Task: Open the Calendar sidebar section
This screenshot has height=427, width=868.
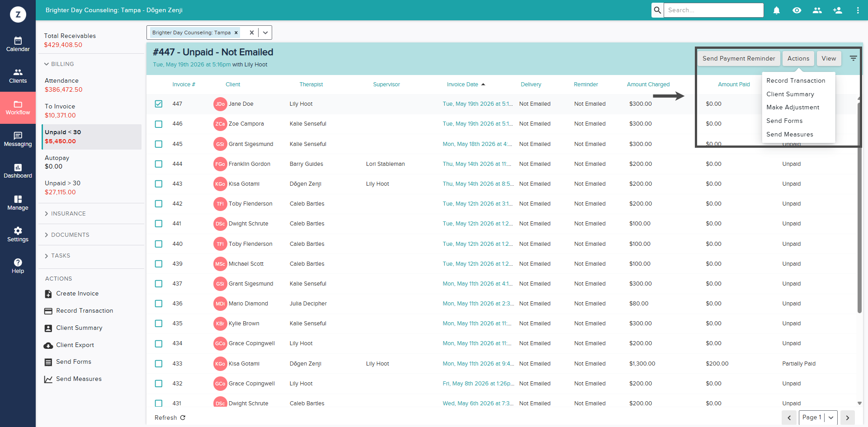Action: pyautogui.click(x=18, y=44)
